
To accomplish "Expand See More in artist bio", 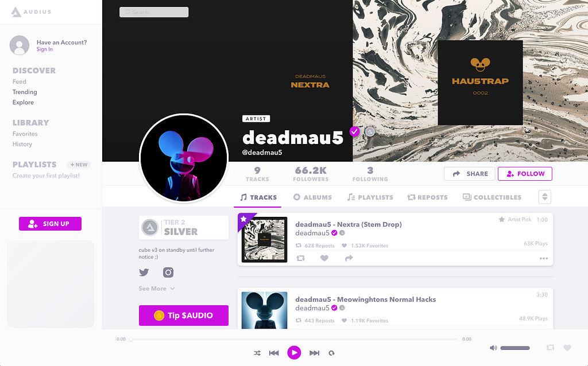I will pyautogui.click(x=156, y=289).
